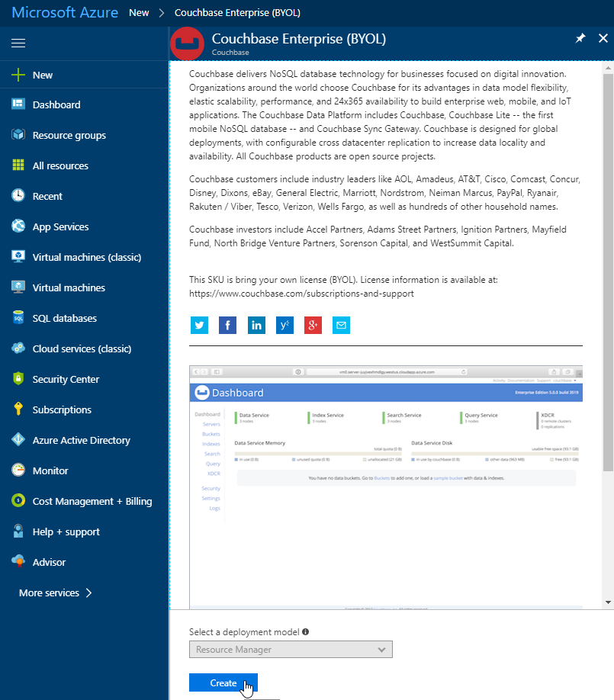Click the Subscriptions label
Screen dimensions: 614x700
point(62,409)
